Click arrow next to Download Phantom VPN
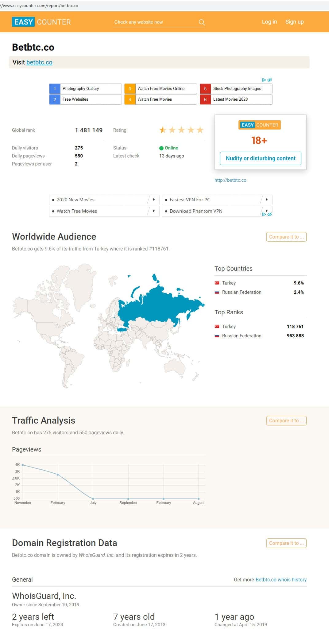The height and width of the screenshot is (644, 329). point(267,211)
